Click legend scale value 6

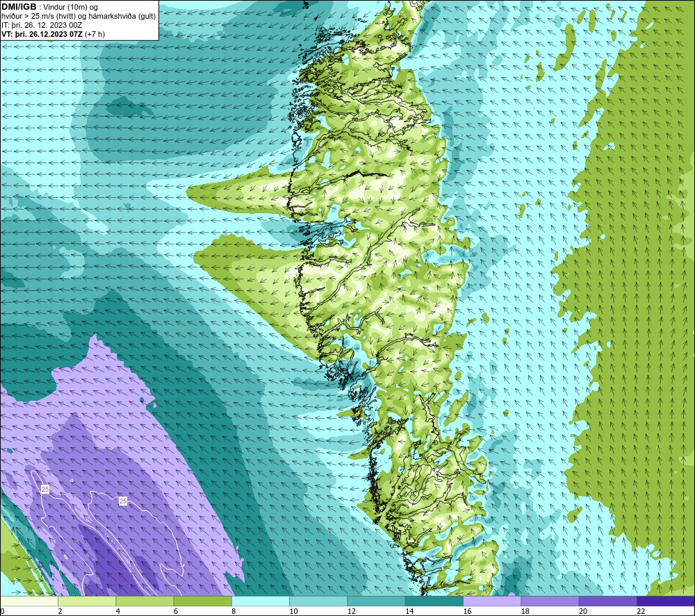coord(176,611)
